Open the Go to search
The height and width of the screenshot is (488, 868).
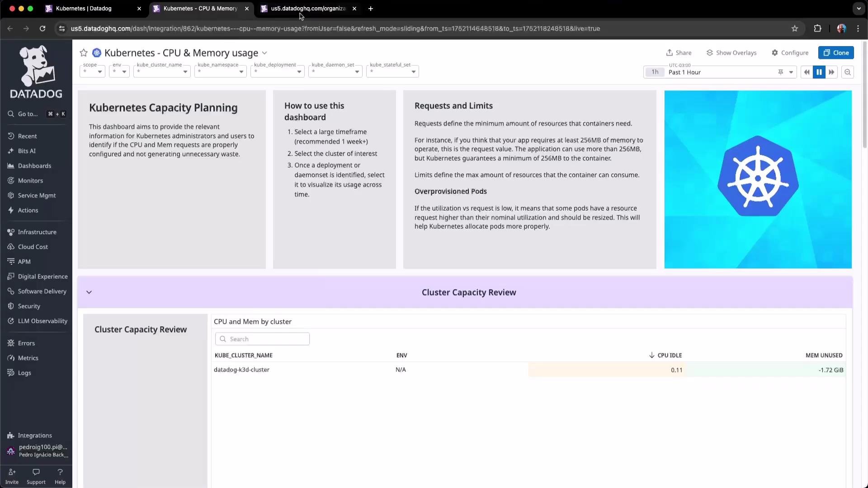point(36,114)
